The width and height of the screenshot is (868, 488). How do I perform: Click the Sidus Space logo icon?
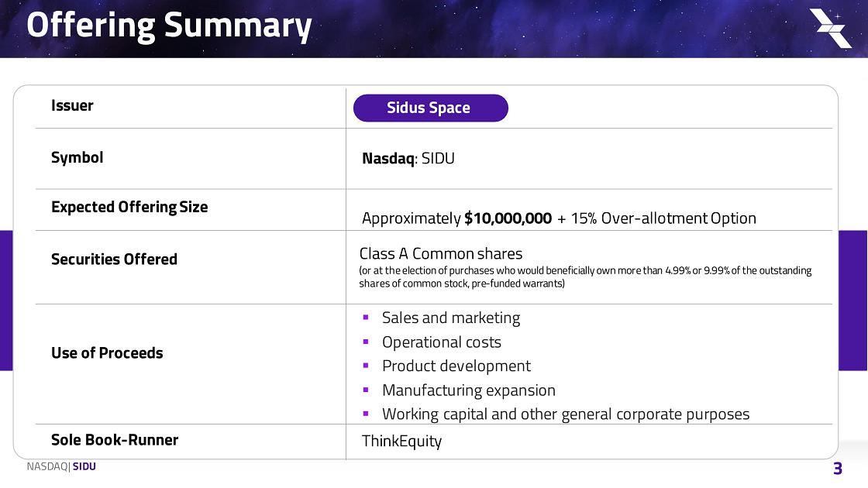(x=830, y=28)
